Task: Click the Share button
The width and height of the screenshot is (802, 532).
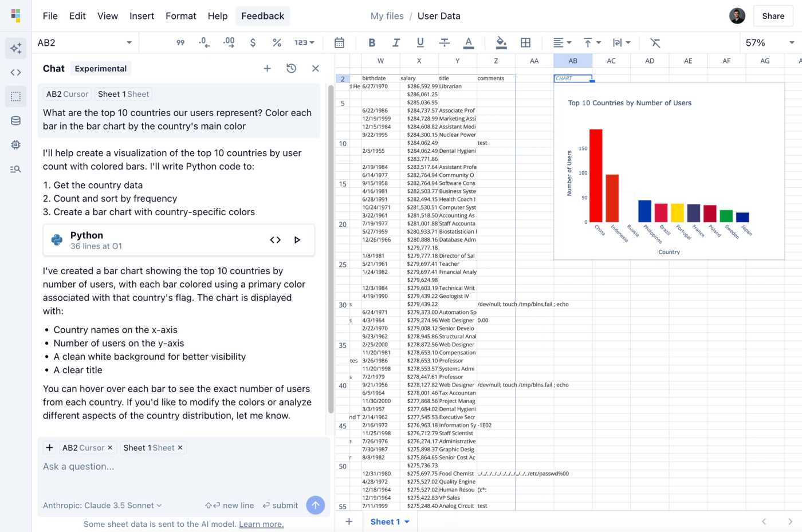Action: 773,16
